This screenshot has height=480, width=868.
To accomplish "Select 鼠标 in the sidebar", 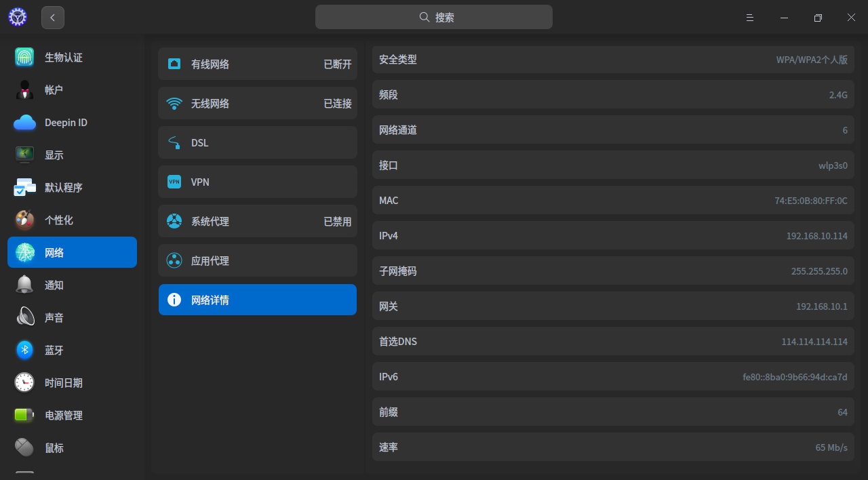I will pos(54,448).
